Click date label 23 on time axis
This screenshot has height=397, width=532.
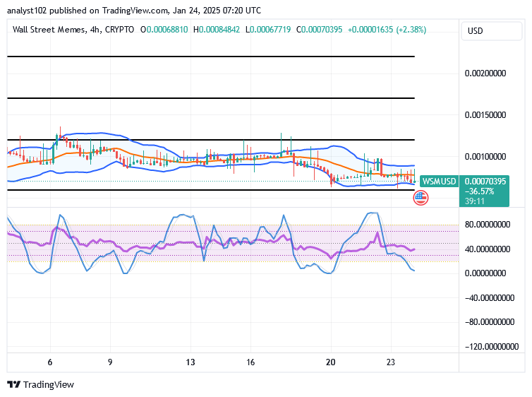pos(390,362)
